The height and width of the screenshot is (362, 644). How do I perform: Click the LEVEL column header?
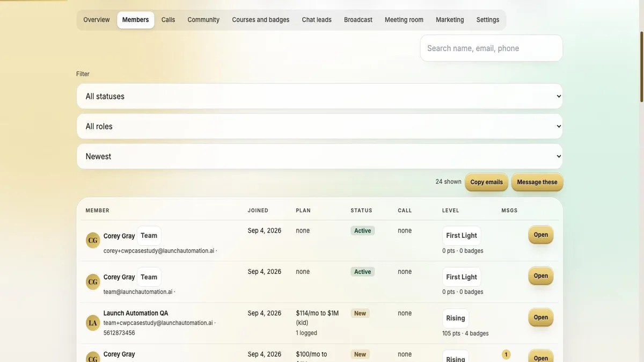(451, 211)
